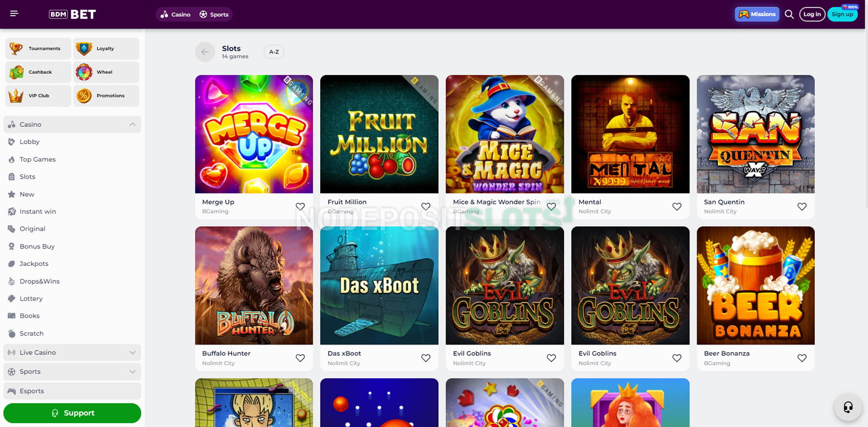Viewport: 868px width, 427px height.
Task: Open the hamburger menu icon
Action: tap(14, 14)
